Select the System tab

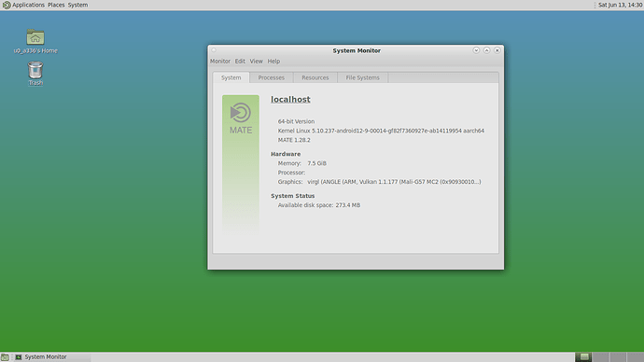click(231, 77)
